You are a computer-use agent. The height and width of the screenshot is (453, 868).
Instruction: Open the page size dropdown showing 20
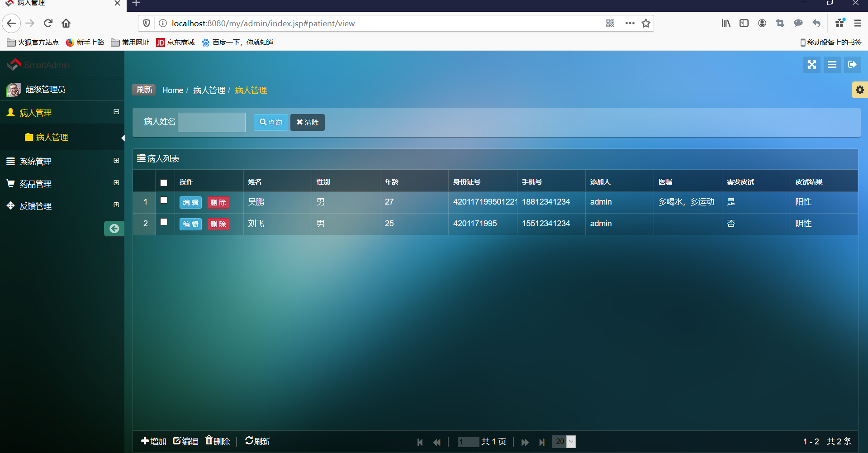pos(563,441)
